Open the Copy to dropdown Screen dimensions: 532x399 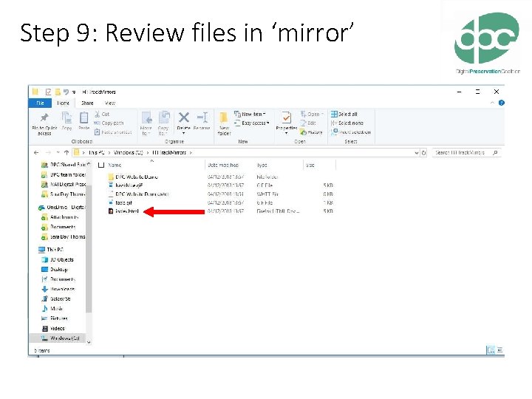(x=163, y=123)
